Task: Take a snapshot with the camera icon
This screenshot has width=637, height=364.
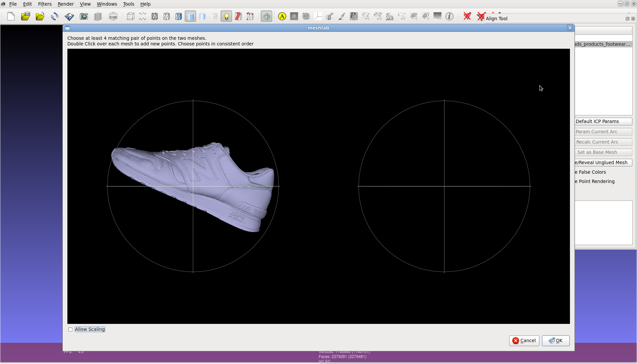Action: 84,16
